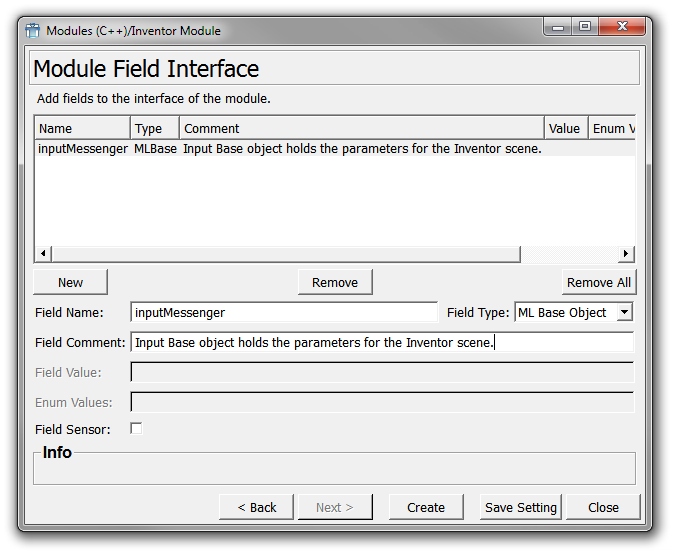The height and width of the screenshot is (554, 677).
Task: Click Remove All to clear fields
Action: pyautogui.click(x=598, y=282)
